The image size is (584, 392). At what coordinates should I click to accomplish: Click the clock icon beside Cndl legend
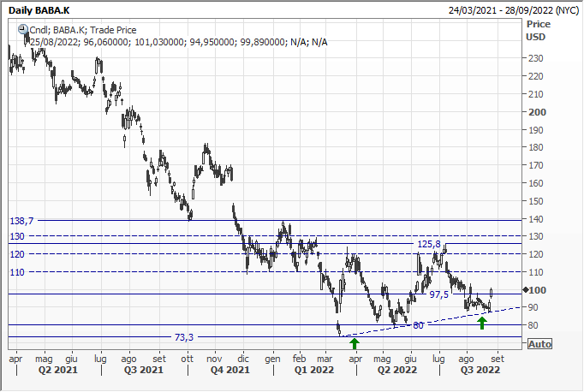click(x=22, y=28)
